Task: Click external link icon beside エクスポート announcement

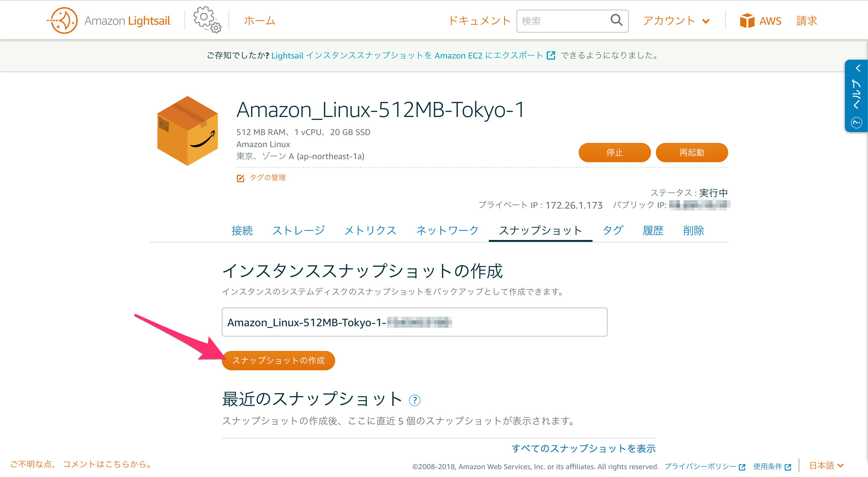Action: 551,55
